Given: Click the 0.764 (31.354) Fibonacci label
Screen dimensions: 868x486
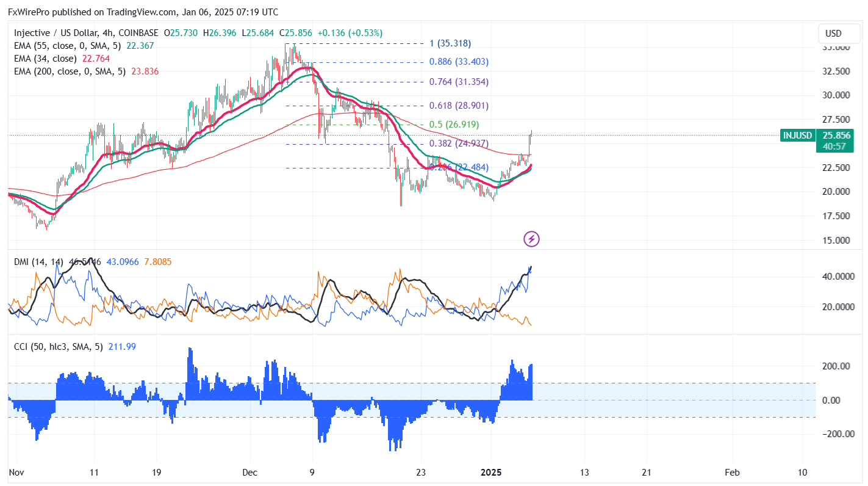Looking at the screenshot, I should 458,82.
